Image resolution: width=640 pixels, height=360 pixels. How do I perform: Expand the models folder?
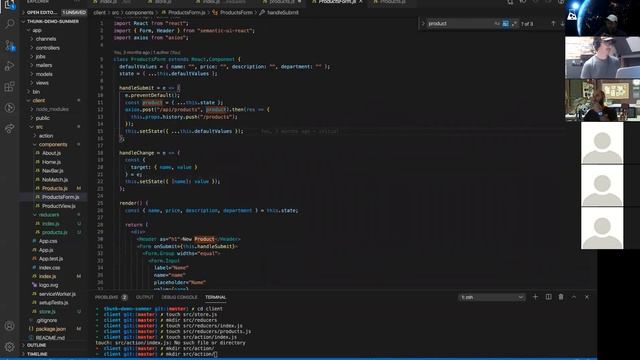(x=44, y=74)
